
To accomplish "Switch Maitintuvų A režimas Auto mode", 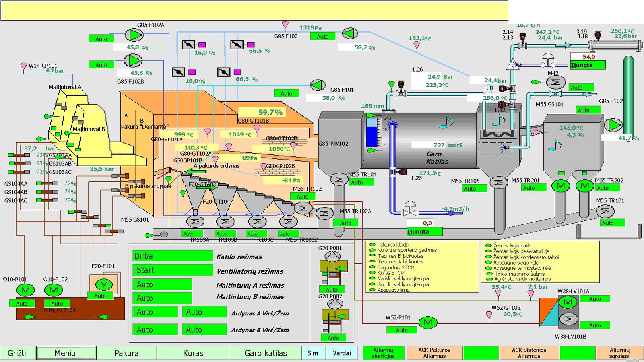I will 162,284.
